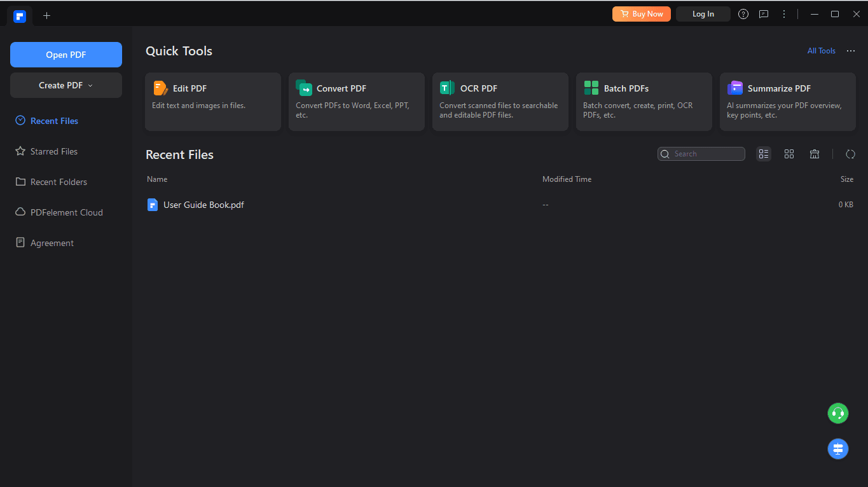
Task: Click the blue floating signpost icon
Action: coord(838,449)
